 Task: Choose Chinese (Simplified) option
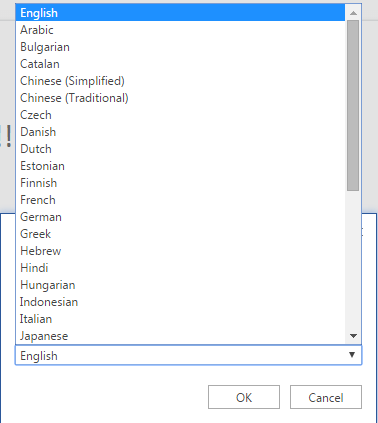180,81
